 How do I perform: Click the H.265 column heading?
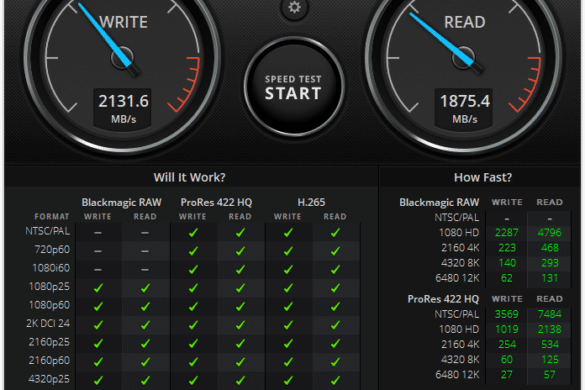tap(312, 202)
